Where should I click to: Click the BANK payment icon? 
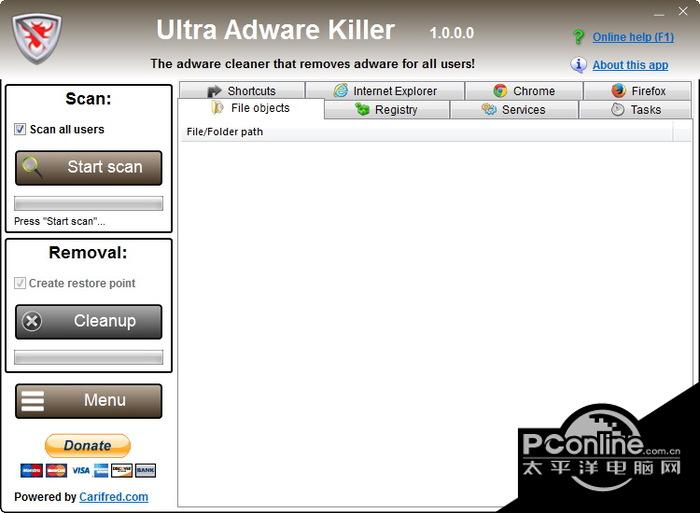[146, 470]
